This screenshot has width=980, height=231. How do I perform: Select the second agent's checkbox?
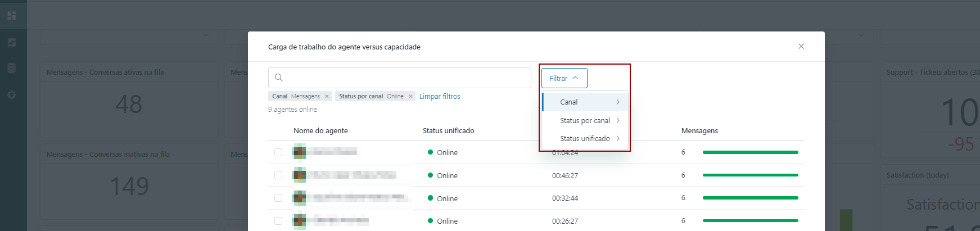(x=278, y=175)
